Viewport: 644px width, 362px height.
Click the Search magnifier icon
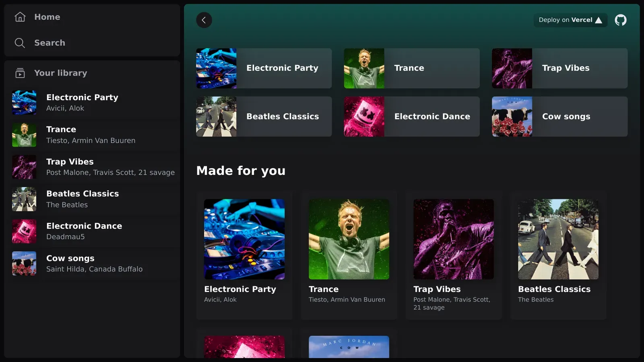tap(20, 43)
